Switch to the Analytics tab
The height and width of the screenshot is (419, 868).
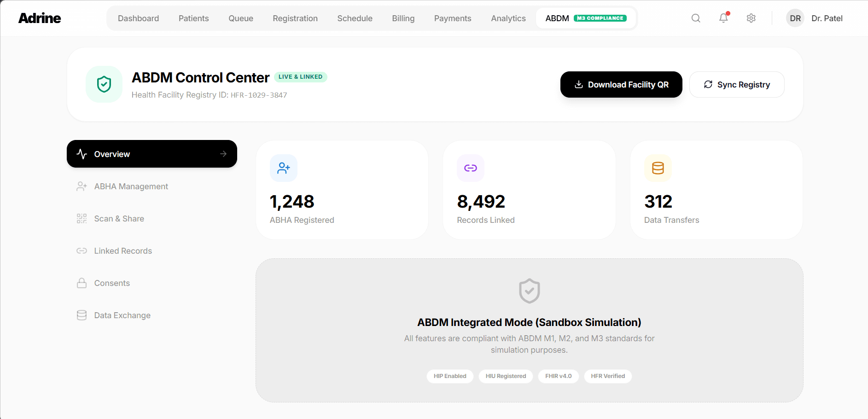tap(508, 18)
